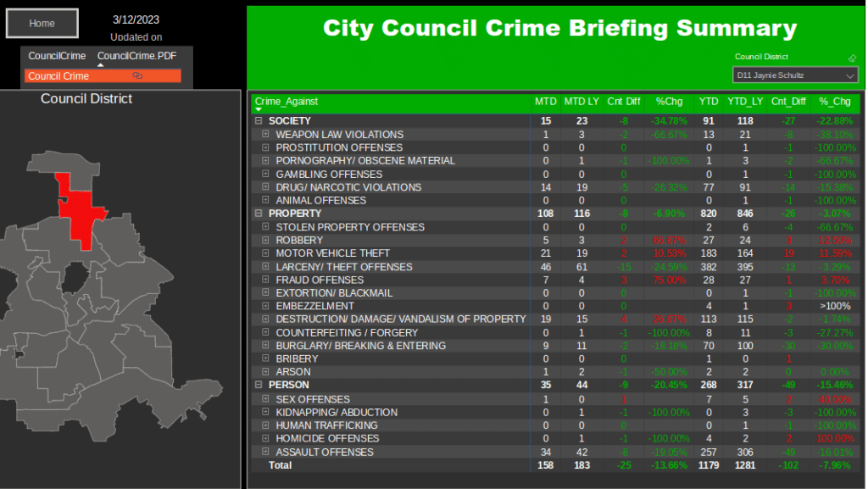Expand the Motor Vehicle Theft row
Screen dimensions: 868x489
point(265,253)
